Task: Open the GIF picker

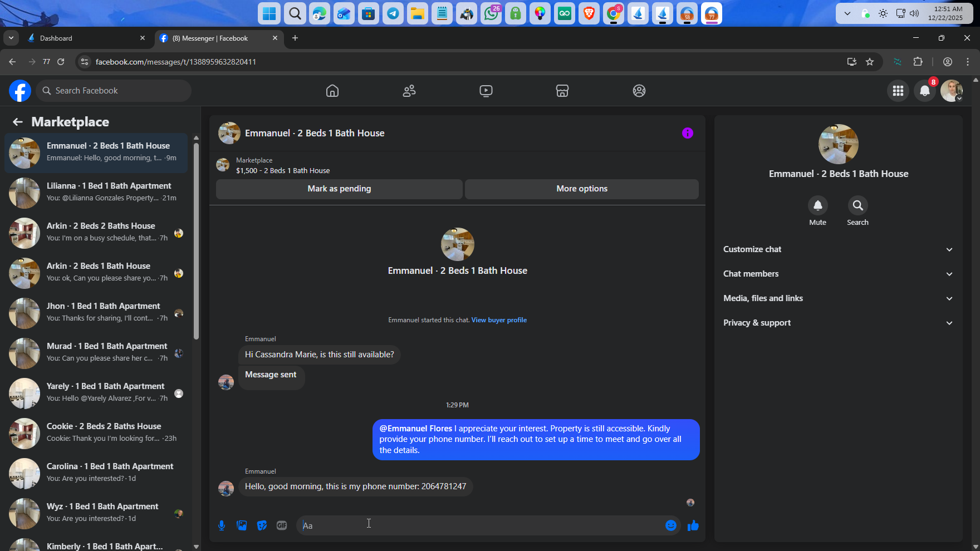Action: click(x=282, y=525)
